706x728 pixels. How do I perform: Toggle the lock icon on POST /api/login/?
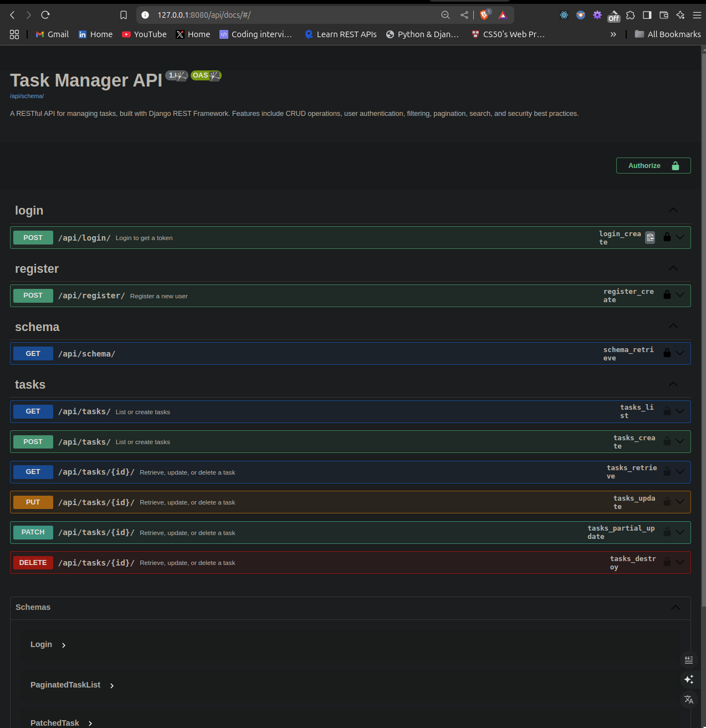pos(667,237)
